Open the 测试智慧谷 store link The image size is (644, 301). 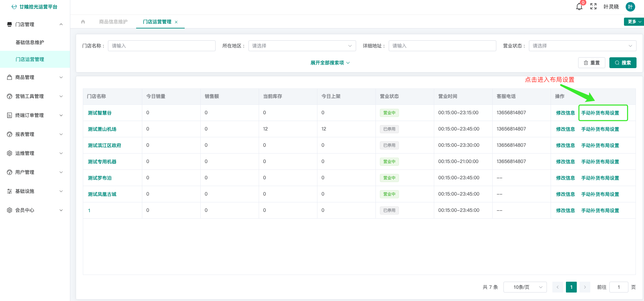[100, 113]
